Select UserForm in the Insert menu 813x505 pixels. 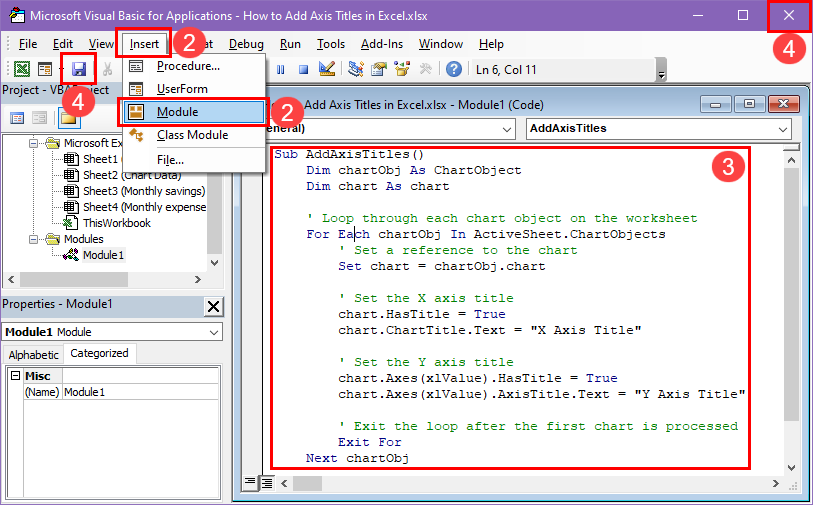tap(194, 89)
